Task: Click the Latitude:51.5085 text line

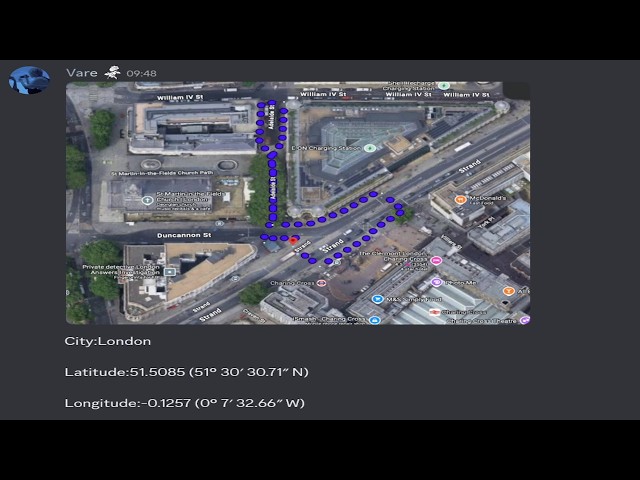Action: 187,372
